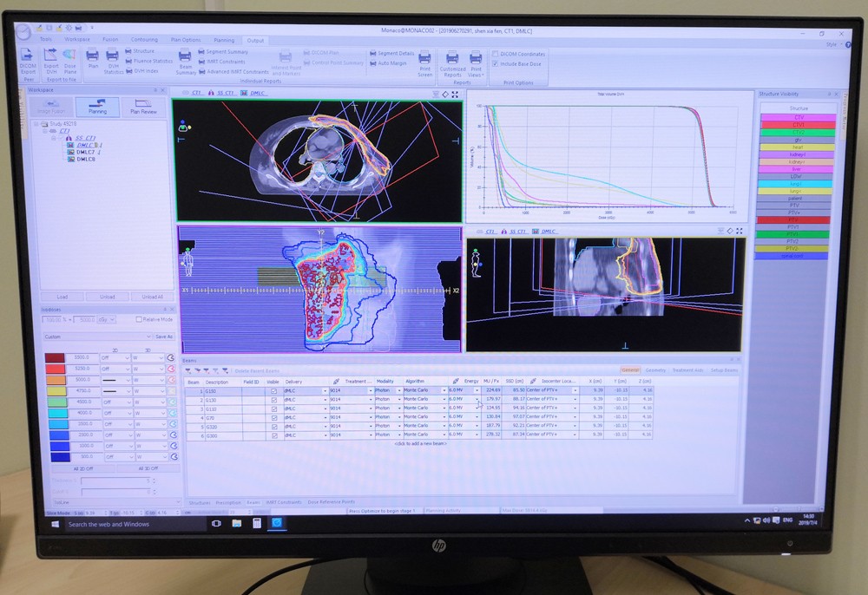This screenshot has height=595, width=868.
Task: Click the Export DVH icon
Action: click(50, 59)
